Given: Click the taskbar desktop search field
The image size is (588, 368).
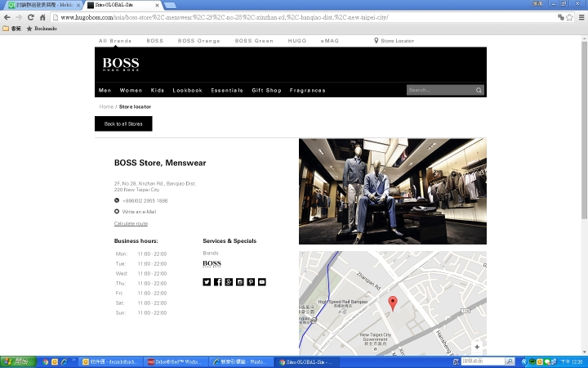Looking at the screenshot, I should click(483, 361).
